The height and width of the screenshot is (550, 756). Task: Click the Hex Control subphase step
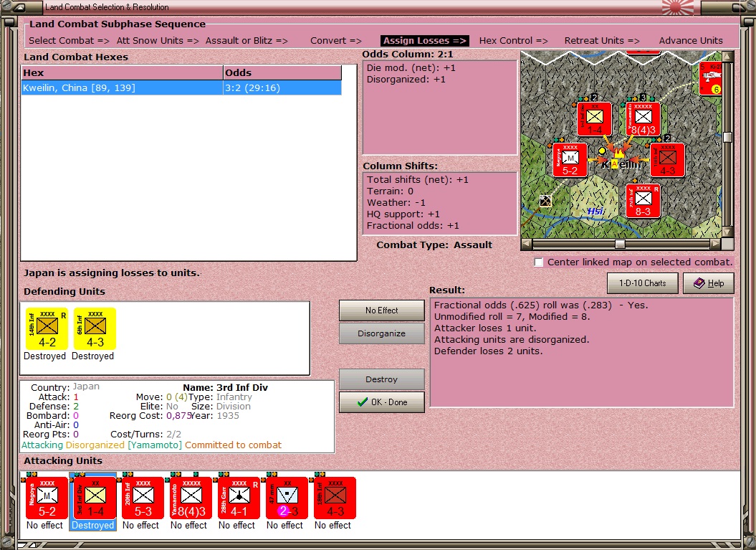pyautogui.click(x=514, y=41)
